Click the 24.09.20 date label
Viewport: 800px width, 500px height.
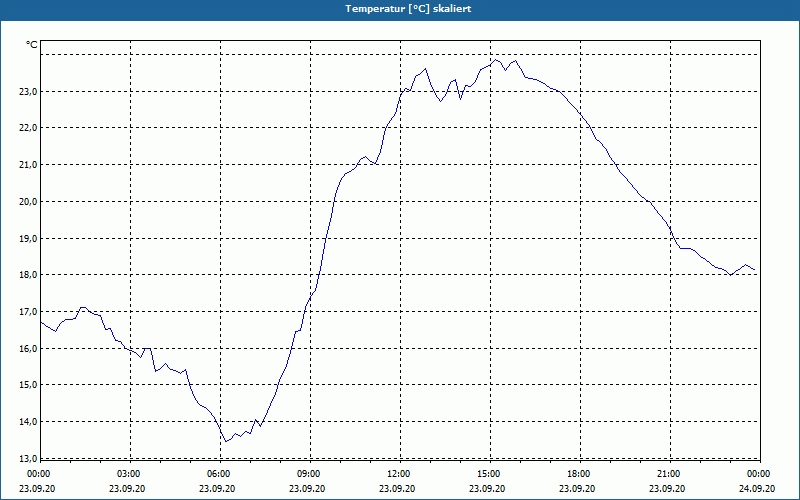click(757, 488)
